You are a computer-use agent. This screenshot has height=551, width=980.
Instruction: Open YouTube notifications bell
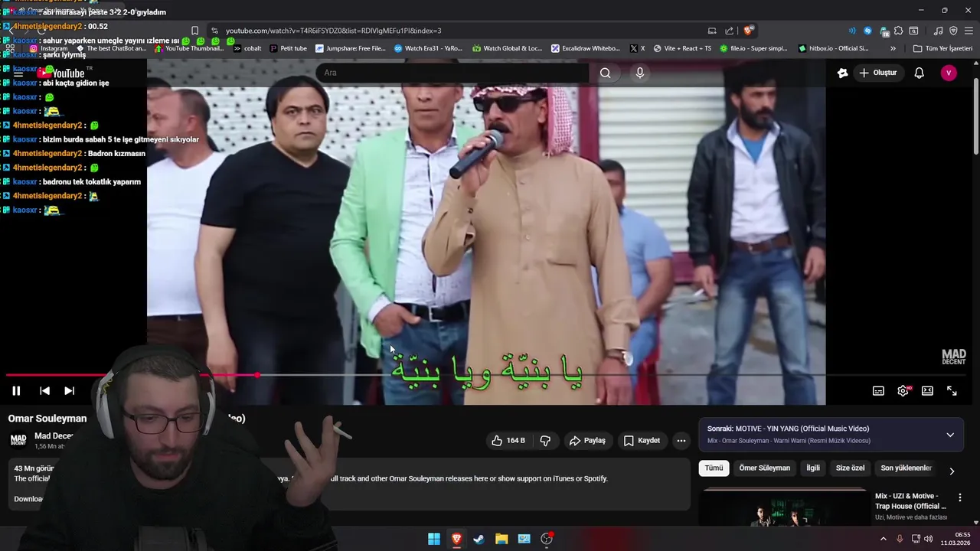tap(920, 73)
